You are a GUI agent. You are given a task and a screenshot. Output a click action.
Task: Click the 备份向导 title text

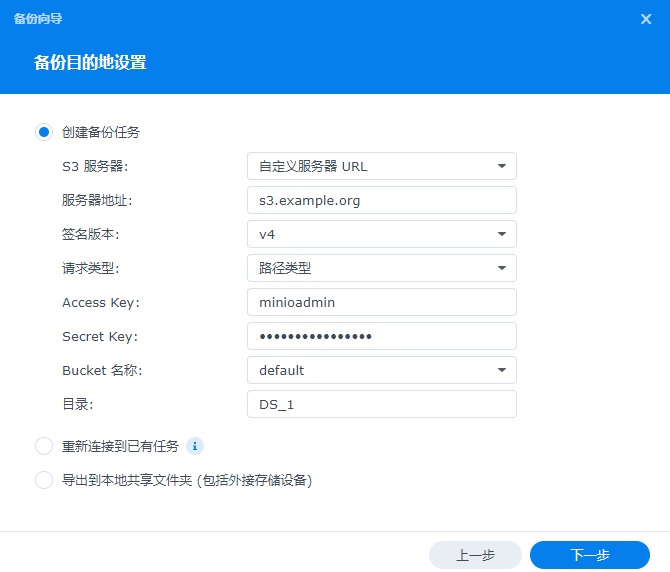[38, 19]
